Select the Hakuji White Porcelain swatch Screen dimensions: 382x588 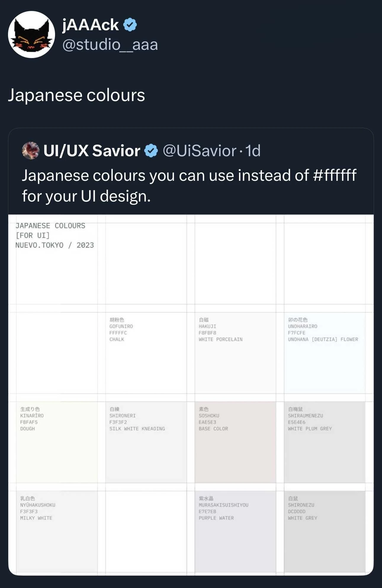235,353
